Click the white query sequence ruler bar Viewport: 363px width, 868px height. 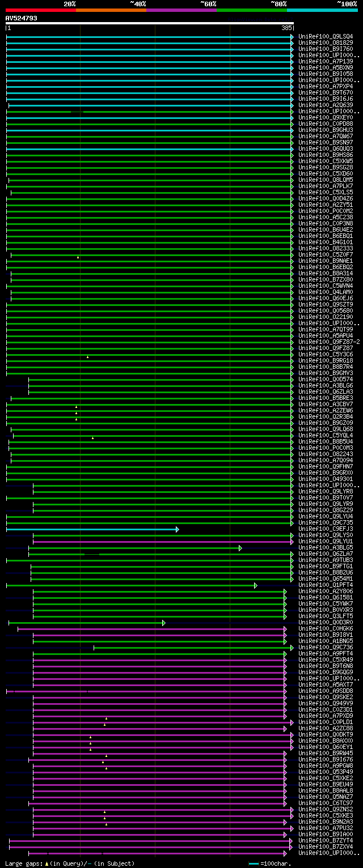click(x=150, y=24)
